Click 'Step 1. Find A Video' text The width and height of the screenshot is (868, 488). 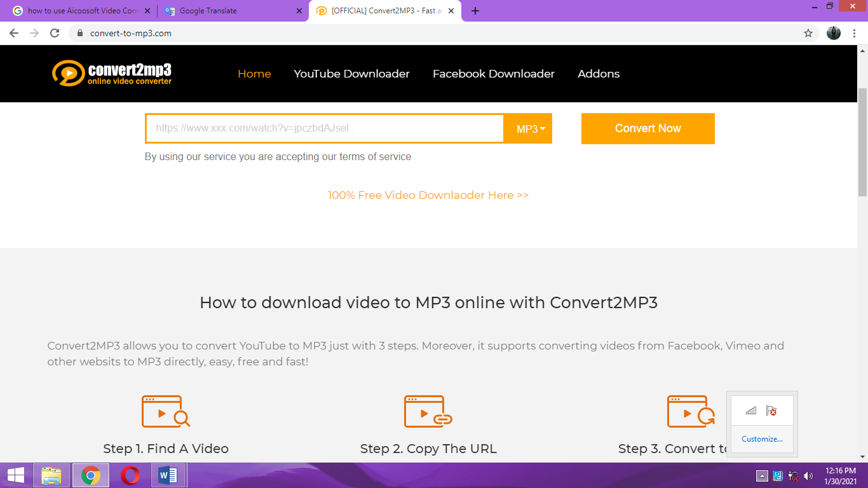tap(166, 449)
